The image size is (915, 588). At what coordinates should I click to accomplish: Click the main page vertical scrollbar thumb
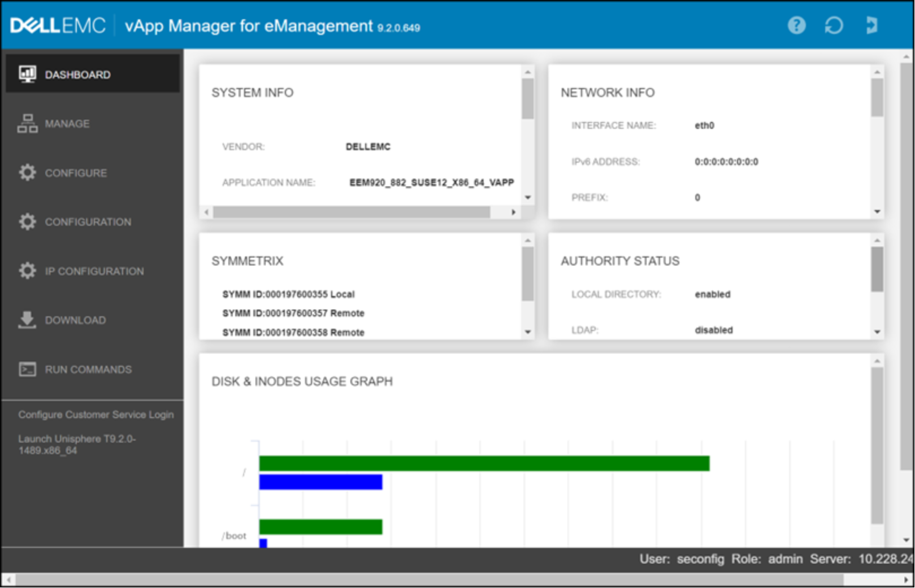[x=906, y=265]
